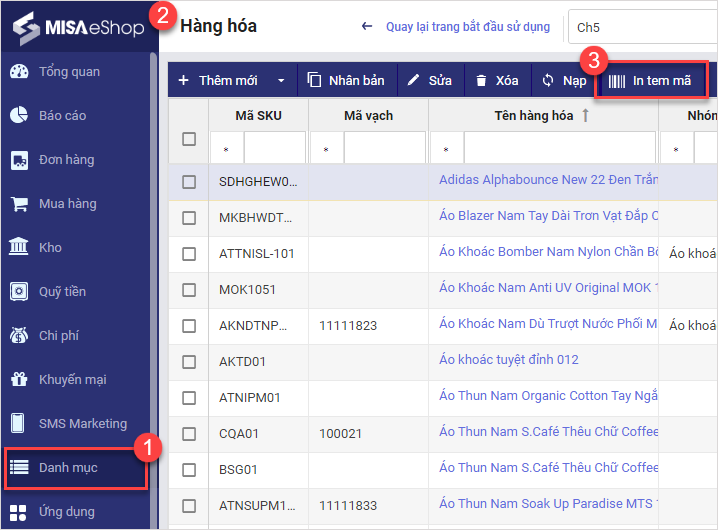Click the Mã SKU filter input field
718x530 pixels.
275,148
